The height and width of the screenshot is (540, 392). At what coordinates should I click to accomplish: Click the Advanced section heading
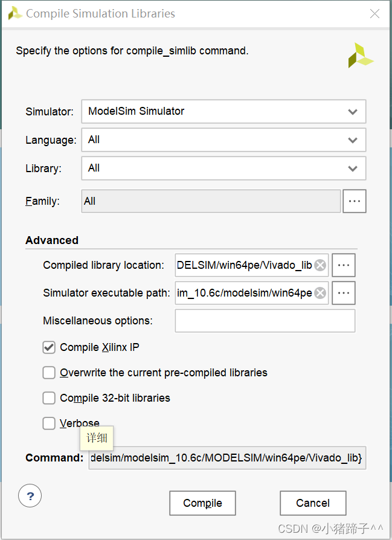tap(52, 240)
